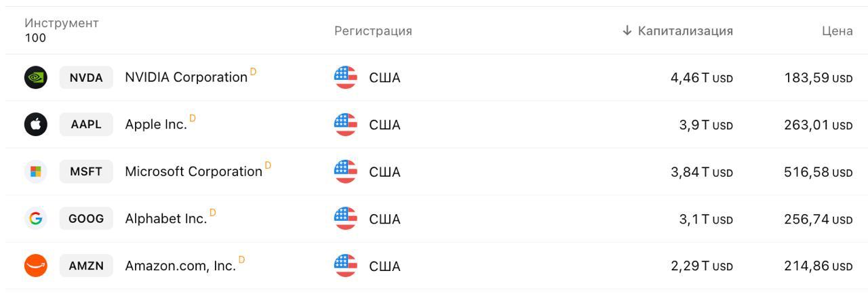Click the Amazon logo icon
The width and height of the screenshot is (868, 294).
click(36, 266)
